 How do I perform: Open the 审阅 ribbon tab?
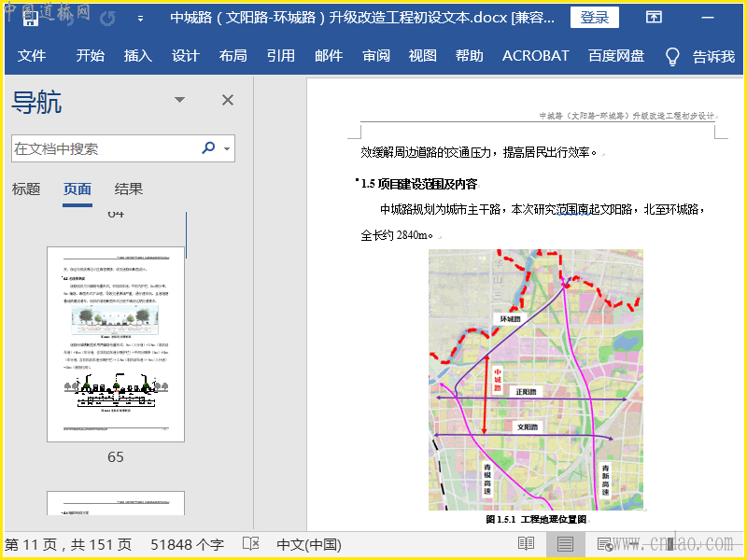tap(376, 56)
